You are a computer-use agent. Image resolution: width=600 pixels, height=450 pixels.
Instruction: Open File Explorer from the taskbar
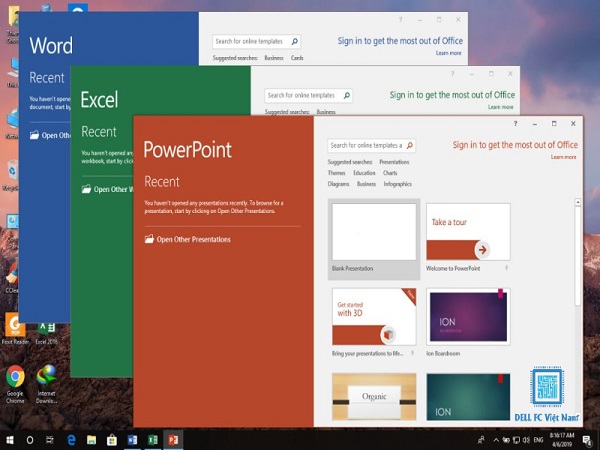click(91, 440)
